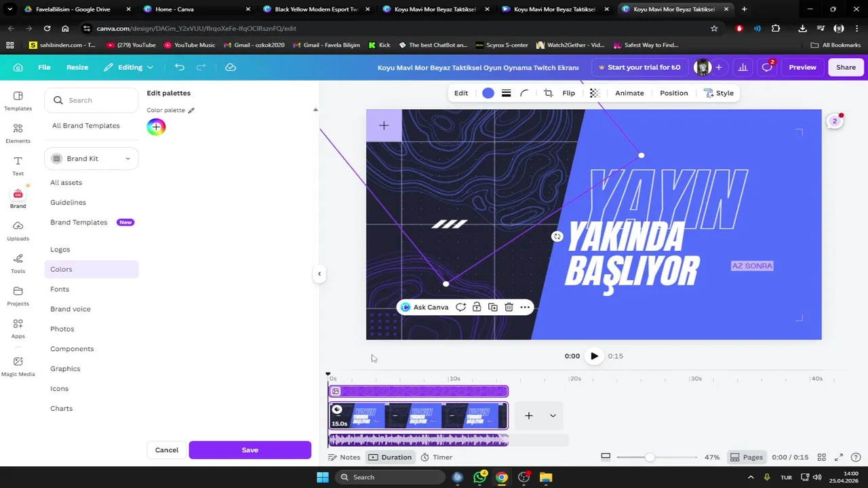
Task: Toggle Notes panel in bottom bar
Action: [x=344, y=457]
